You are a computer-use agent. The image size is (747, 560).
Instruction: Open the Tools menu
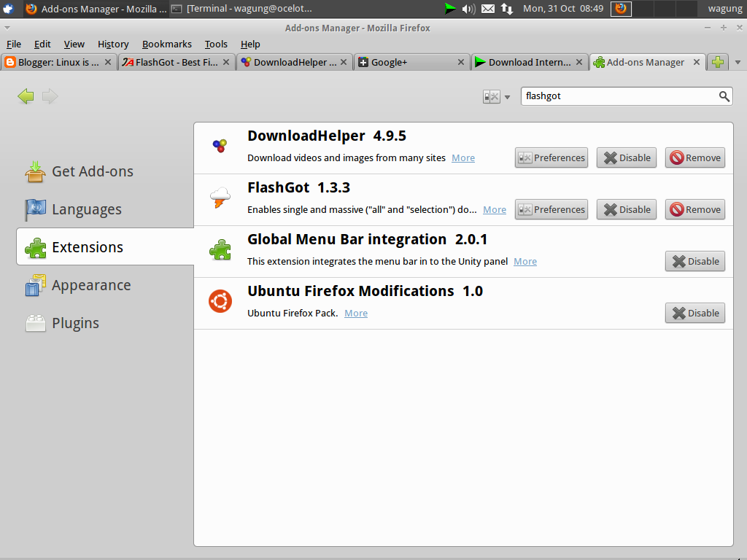(x=216, y=44)
